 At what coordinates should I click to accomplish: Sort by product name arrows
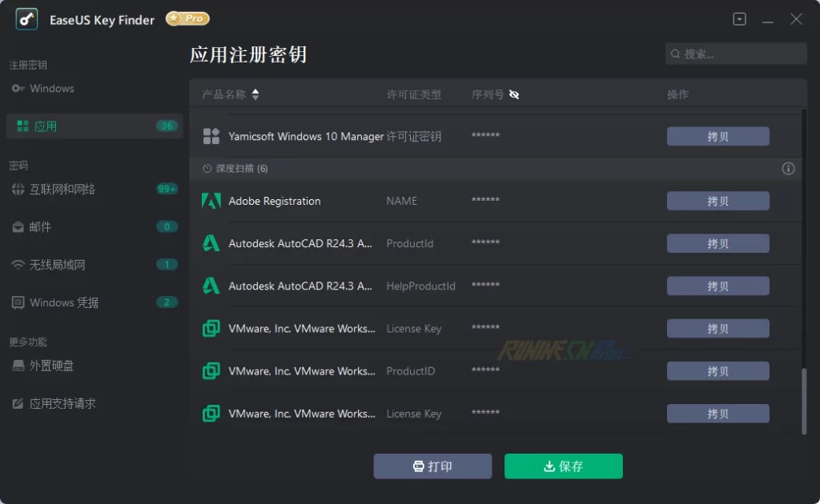[x=255, y=94]
